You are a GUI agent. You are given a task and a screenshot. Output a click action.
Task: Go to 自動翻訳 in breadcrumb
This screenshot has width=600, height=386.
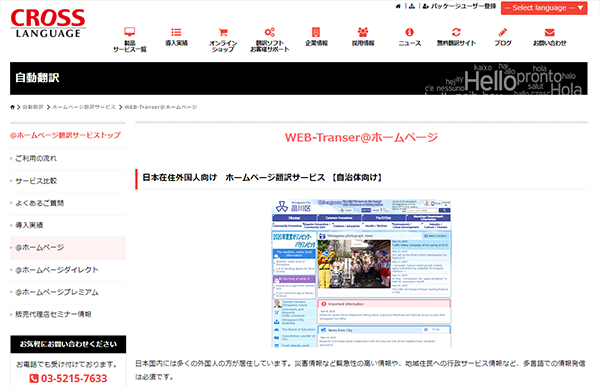33,107
